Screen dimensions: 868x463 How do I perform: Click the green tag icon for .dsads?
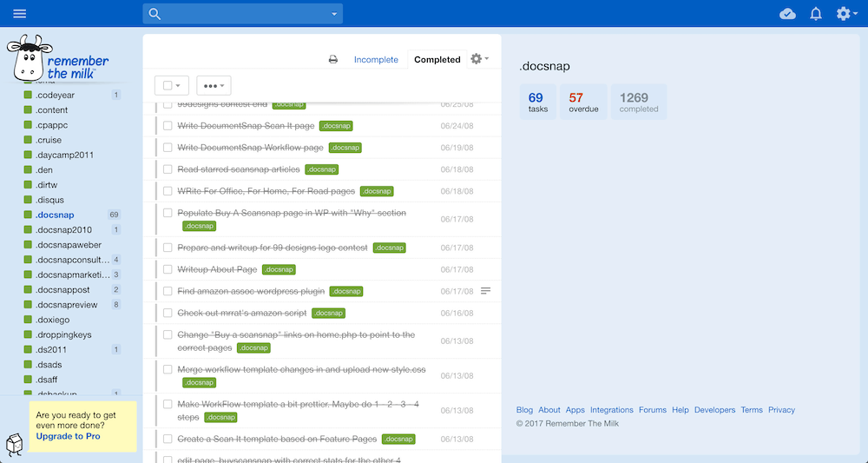tap(28, 364)
